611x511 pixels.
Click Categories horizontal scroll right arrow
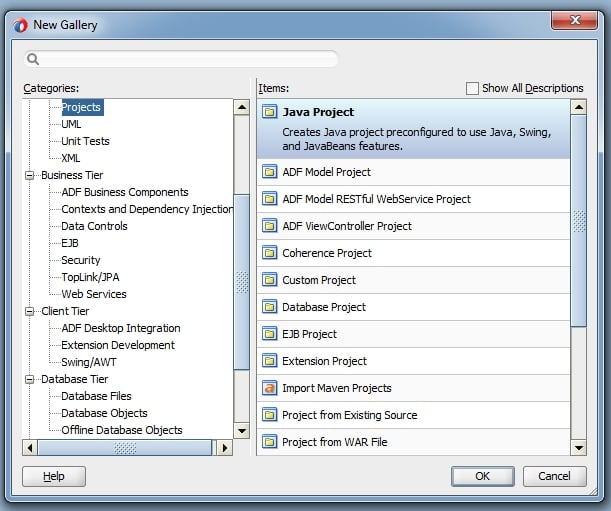click(224, 447)
